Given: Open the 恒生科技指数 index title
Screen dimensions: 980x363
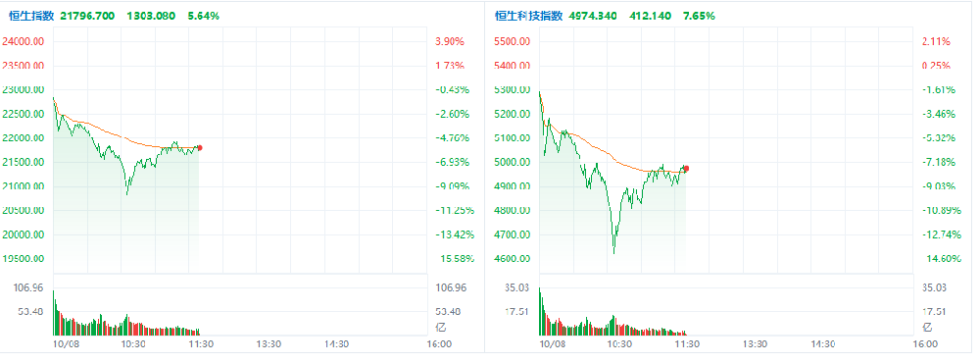Looking at the screenshot, I should tap(529, 16).
